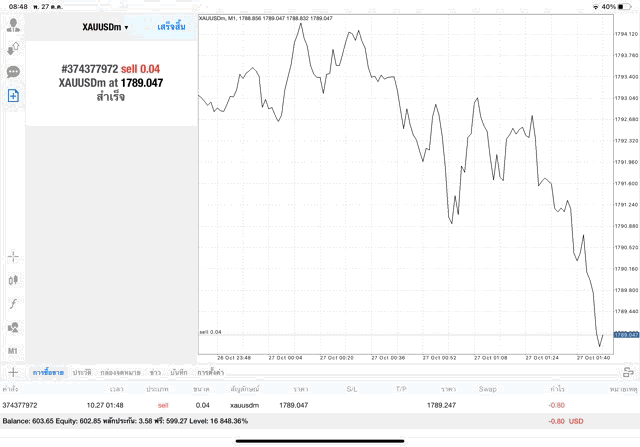Add item with bottom plus icon
Screen dimensions: 640x447
(13, 372)
